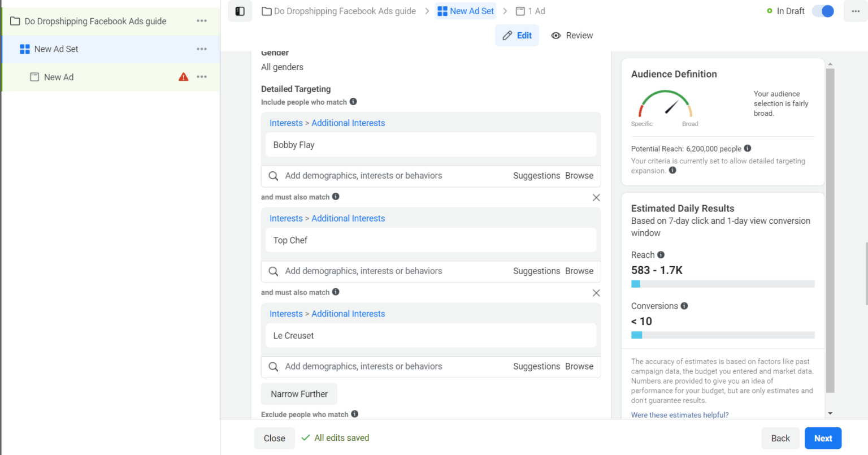Image resolution: width=868 pixels, height=455 pixels.
Task: Select the New Ad entry in the sidebar
Action: point(58,77)
